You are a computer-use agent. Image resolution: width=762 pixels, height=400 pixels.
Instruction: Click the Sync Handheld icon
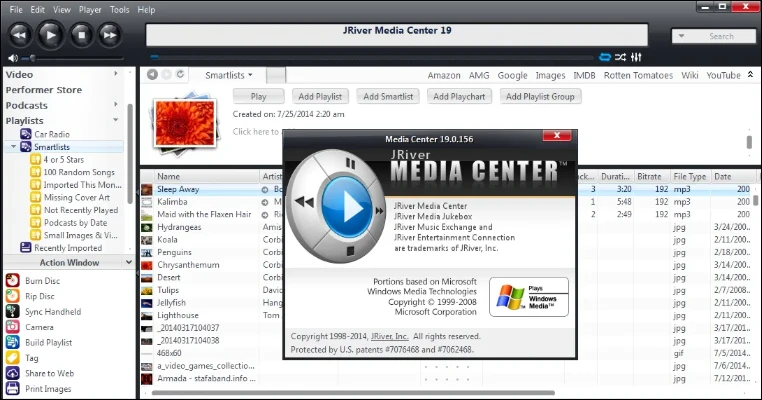click(13, 312)
